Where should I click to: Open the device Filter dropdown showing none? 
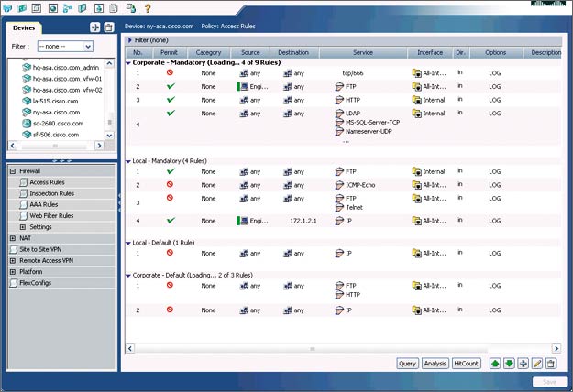pyautogui.click(x=65, y=47)
